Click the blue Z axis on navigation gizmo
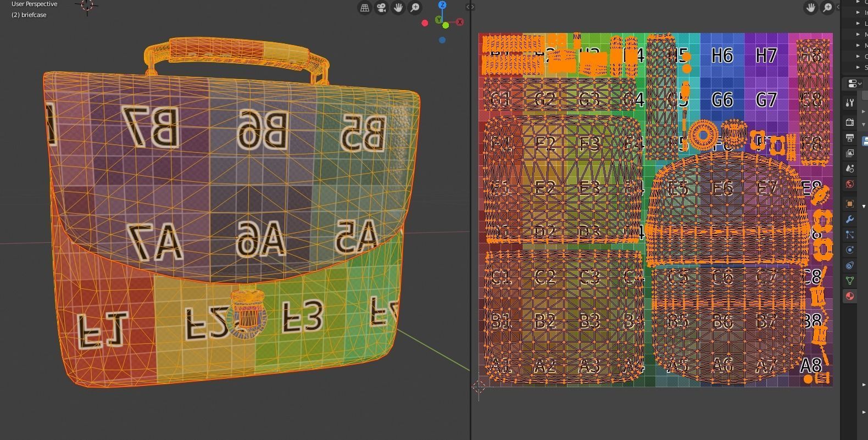868x440 pixels. (442, 5)
